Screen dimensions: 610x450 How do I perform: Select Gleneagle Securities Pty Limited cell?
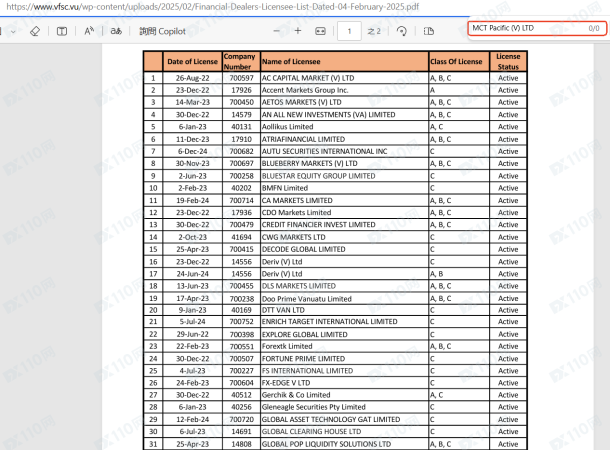point(344,407)
